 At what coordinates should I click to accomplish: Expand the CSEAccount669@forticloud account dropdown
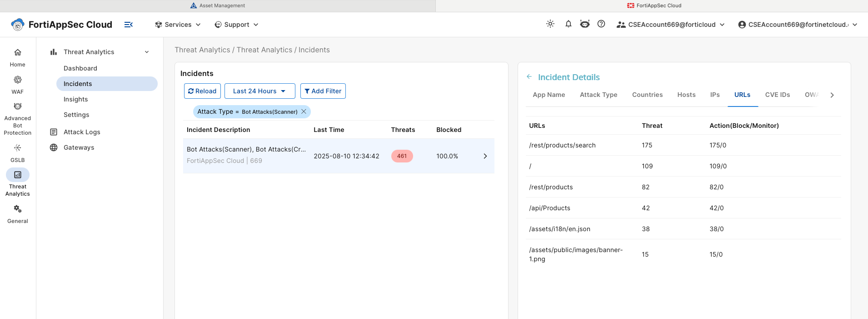tap(722, 25)
